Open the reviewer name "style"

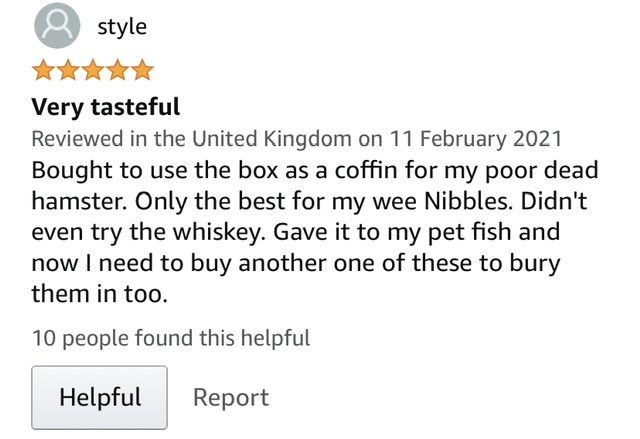tap(122, 27)
